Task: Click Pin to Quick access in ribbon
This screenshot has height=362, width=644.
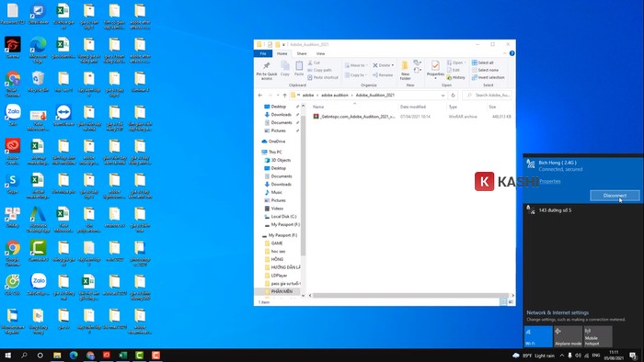Action: [x=267, y=71]
